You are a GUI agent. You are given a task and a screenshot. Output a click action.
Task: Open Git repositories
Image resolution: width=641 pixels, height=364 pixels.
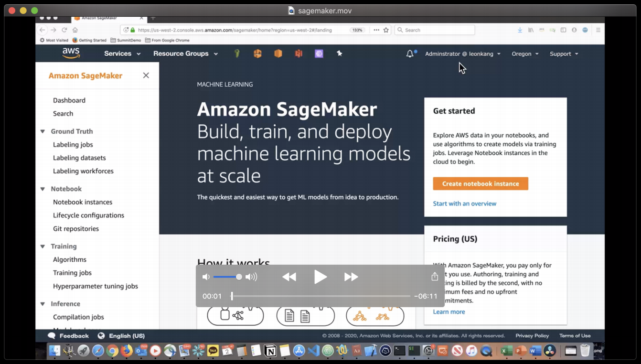pyautogui.click(x=76, y=229)
